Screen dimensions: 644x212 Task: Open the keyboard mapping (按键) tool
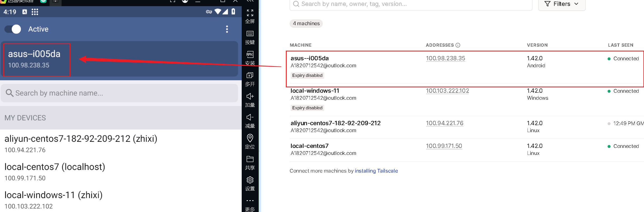(x=250, y=34)
